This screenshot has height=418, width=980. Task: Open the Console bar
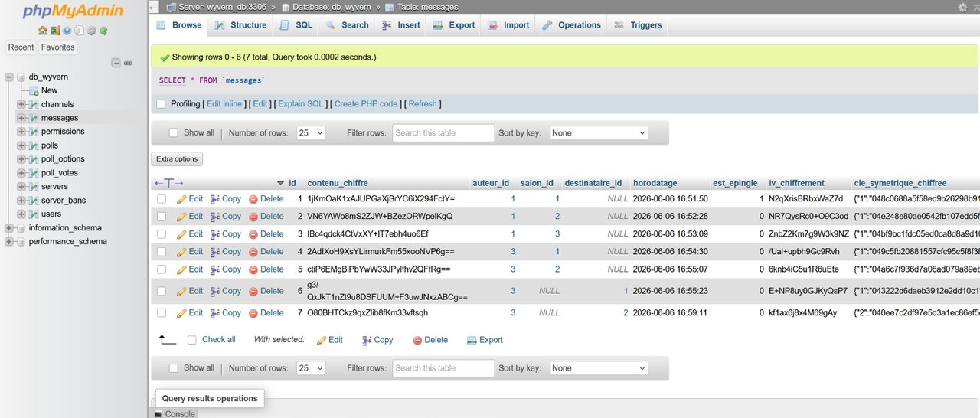[175, 413]
